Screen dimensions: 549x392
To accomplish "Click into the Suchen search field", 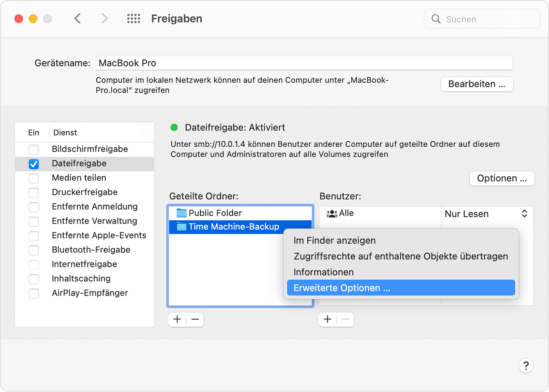I will click(x=482, y=19).
